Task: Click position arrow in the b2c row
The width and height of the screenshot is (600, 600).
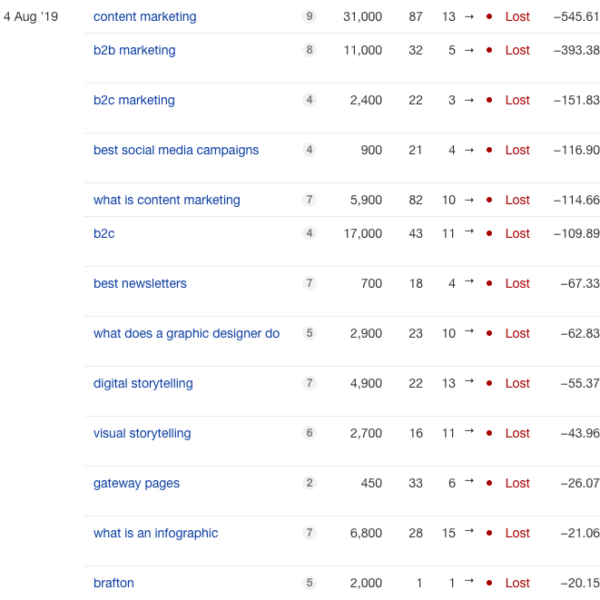Action: 470,232
